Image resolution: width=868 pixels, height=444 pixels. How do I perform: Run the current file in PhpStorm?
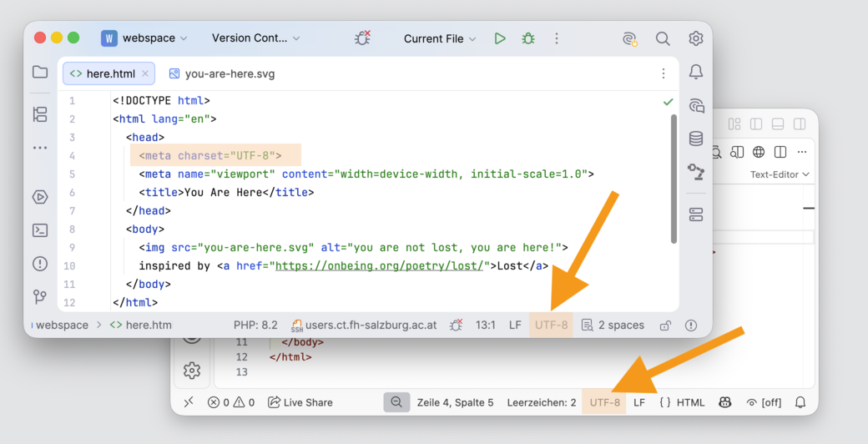pos(500,38)
